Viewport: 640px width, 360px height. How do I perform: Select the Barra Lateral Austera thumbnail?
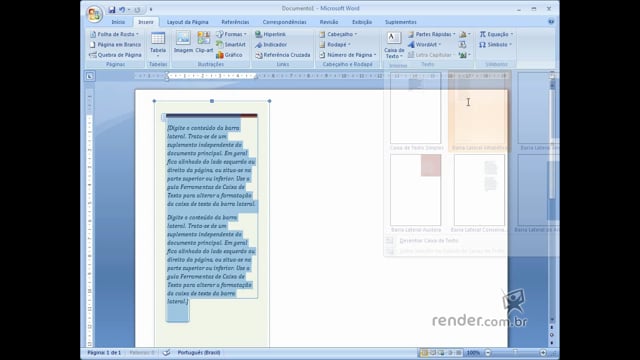click(416, 190)
